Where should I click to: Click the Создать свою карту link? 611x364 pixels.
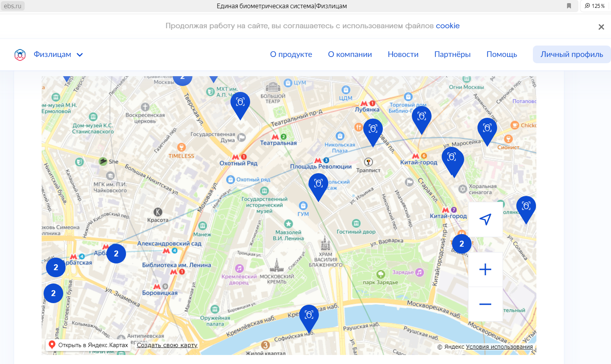[x=167, y=345]
